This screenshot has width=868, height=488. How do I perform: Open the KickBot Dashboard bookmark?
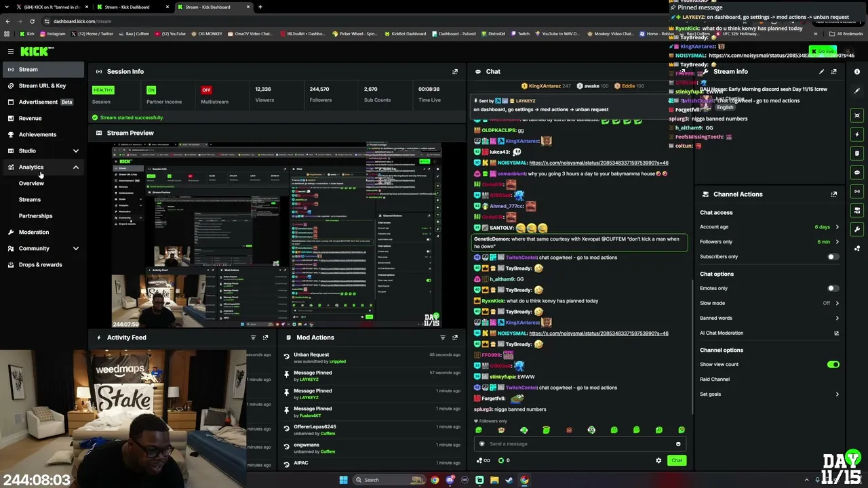406,34
